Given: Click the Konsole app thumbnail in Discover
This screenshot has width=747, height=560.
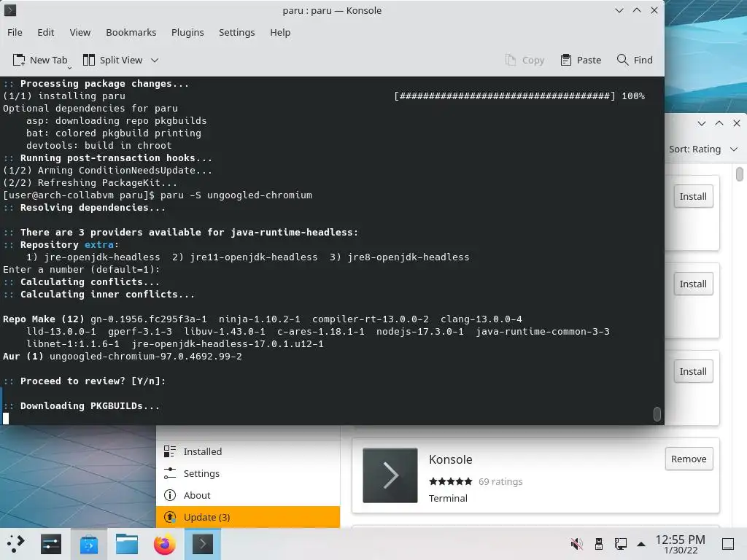Looking at the screenshot, I should 390,475.
